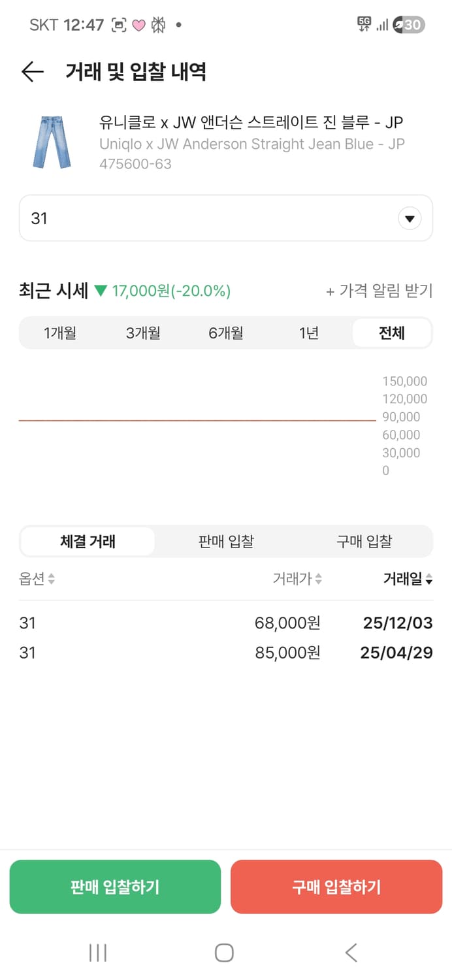Click the dropdown arrow on size field
The image size is (452, 980).
[410, 218]
